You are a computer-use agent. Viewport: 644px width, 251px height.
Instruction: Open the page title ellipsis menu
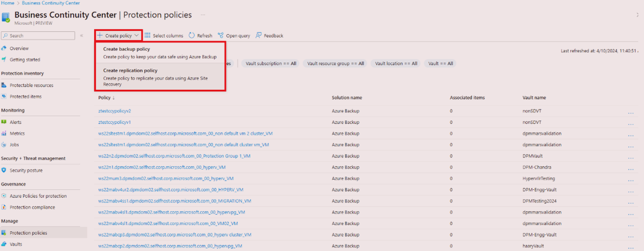(203, 15)
